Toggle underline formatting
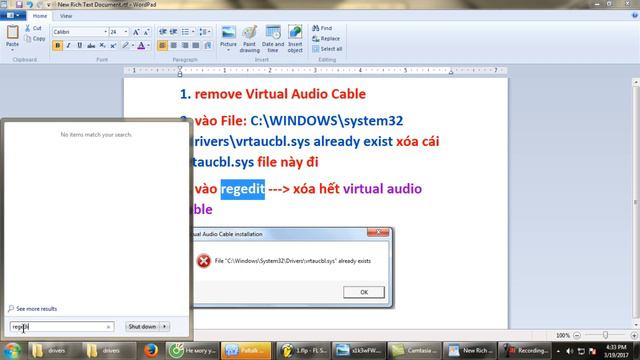Screen dimensions: 640x360 pyautogui.click(x=80, y=45)
